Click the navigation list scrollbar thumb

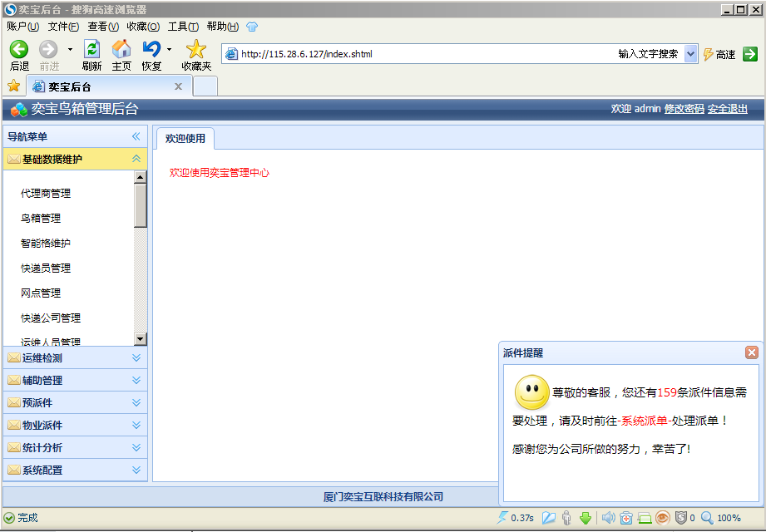(141, 205)
